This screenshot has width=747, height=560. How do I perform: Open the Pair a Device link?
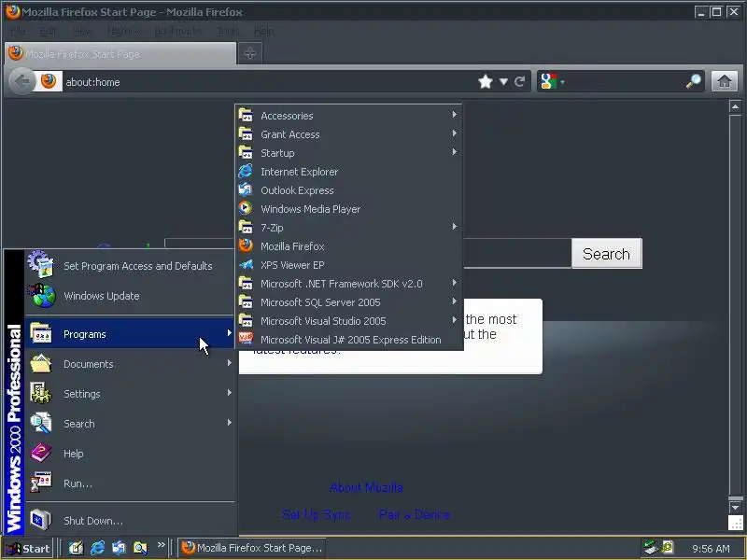[x=414, y=514]
